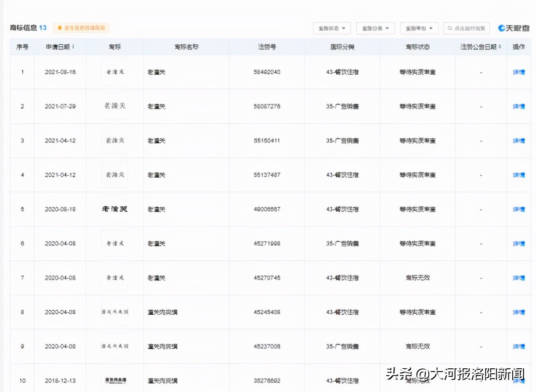Select registration number 58492040
This screenshot has height=392, width=536.
pos(267,72)
